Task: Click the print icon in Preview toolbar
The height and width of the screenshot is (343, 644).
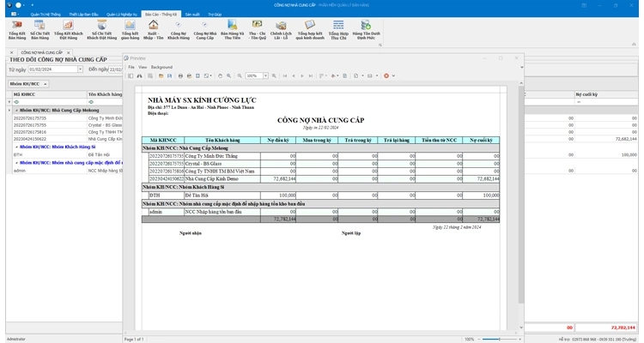Action: coord(181,75)
